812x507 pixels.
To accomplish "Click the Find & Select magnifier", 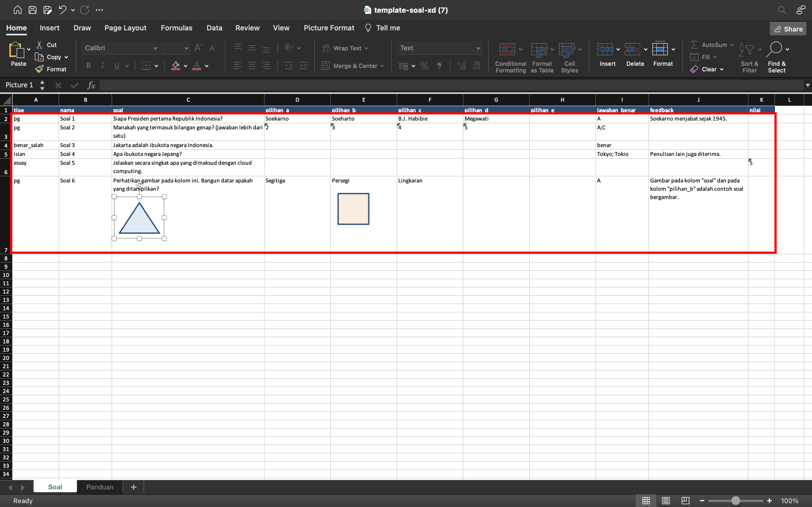I will tap(775, 49).
